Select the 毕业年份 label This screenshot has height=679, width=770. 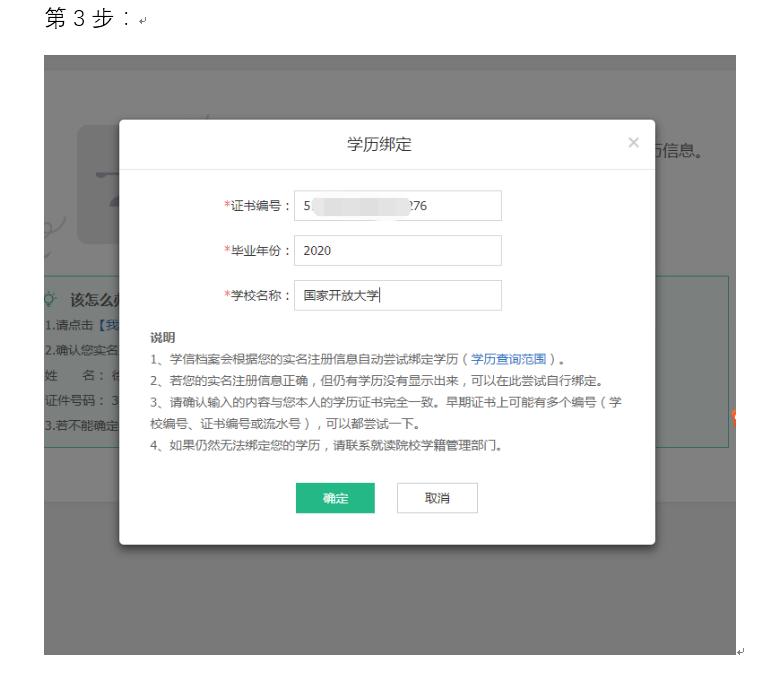(260, 251)
